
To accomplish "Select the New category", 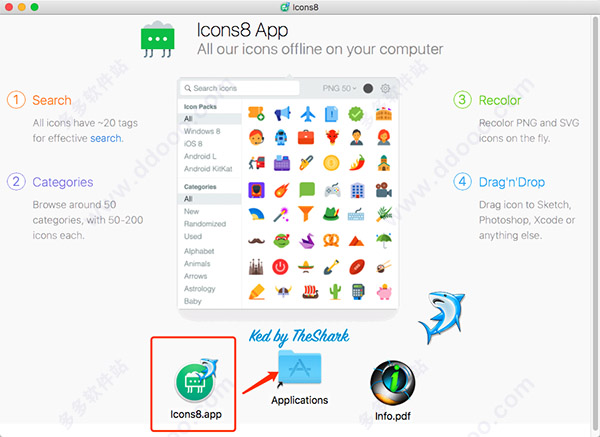I will (191, 211).
